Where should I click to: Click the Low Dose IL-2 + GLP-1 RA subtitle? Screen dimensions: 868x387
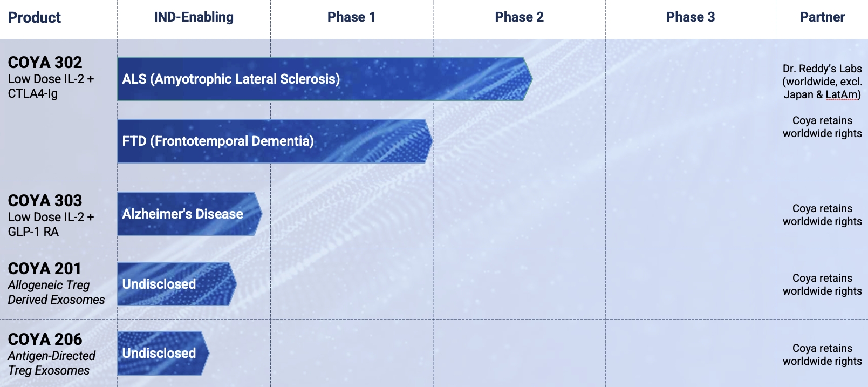pyautogui.click(x=51, y=225)
